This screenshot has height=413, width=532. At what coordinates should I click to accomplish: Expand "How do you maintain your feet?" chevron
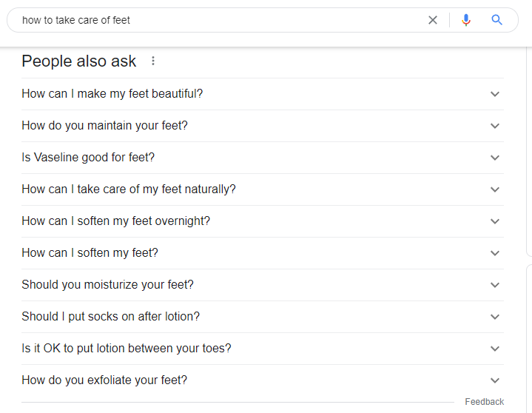[495, 126]
